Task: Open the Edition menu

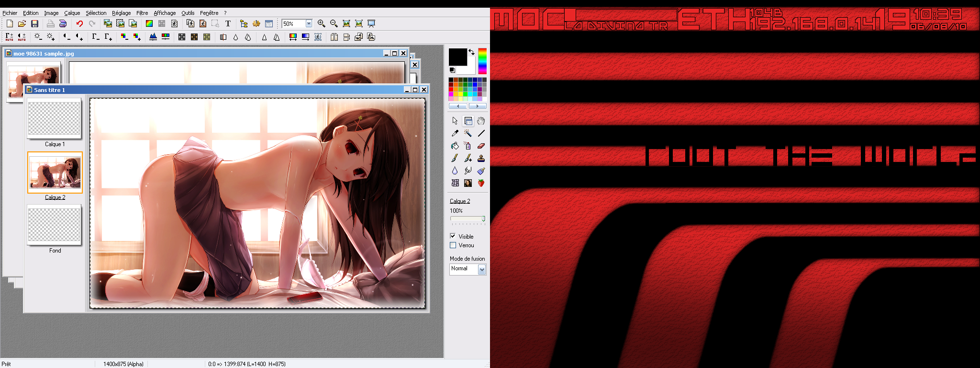Action: (x=31, y=13)
